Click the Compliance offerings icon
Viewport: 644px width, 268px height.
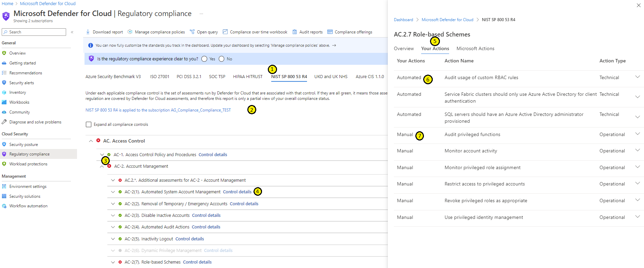pos(330,32)
